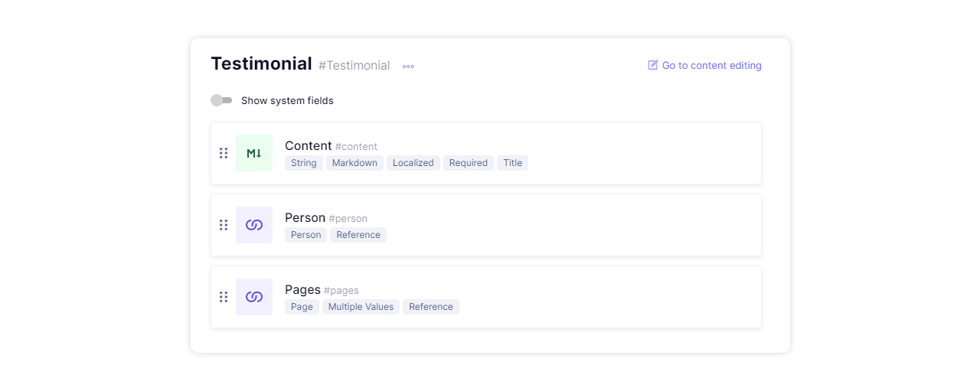Toggle Show system fields switch
The image size is (980, 391).
[221, 100]
